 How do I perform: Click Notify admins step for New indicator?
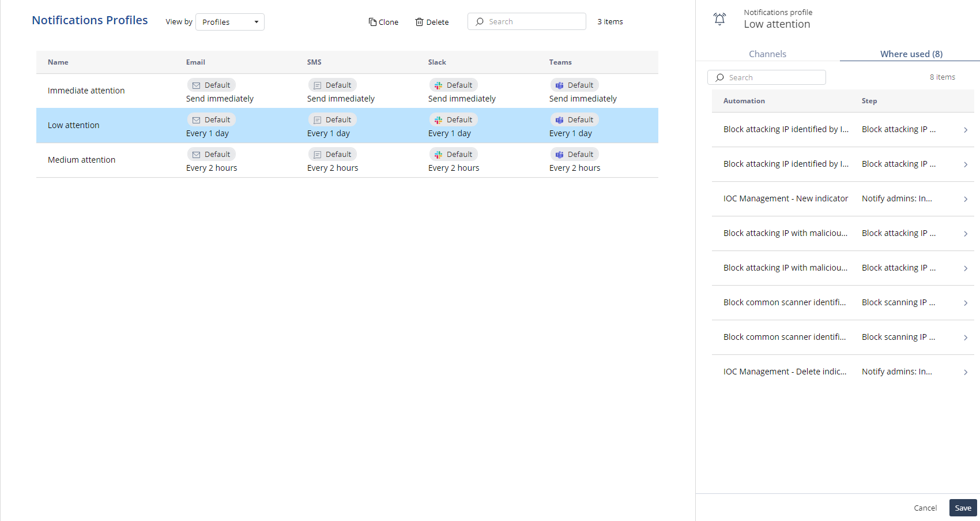coord(897,198)
